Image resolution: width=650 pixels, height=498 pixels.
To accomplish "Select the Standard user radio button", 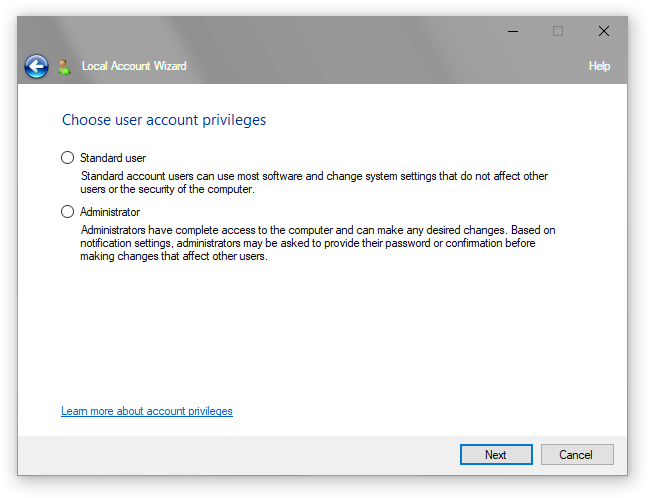I will (68, 158).
